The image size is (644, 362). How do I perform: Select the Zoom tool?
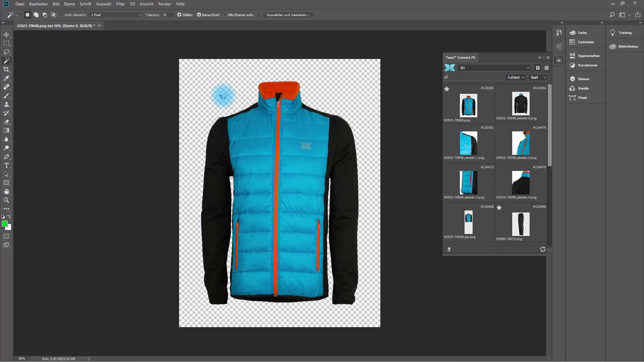pyautogui.click(x=6, y=200)
